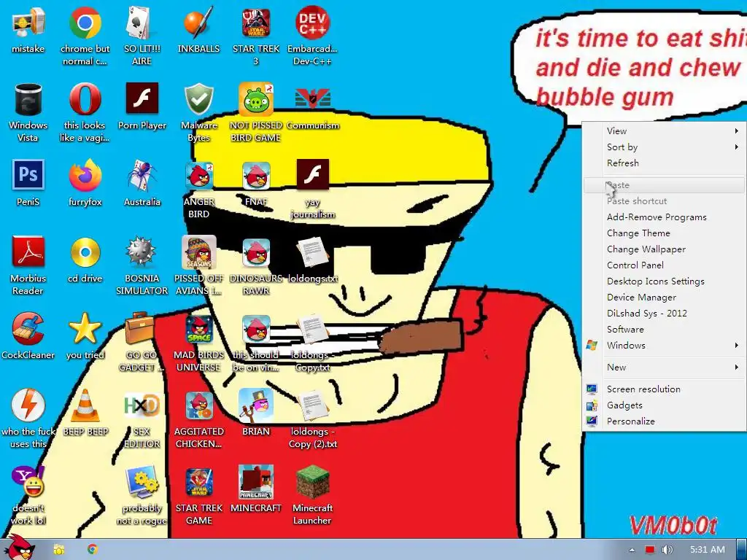Click the CockCleaner CCleaner icon
The height and width of the screenshot is (560, 747).
[28, 337]
